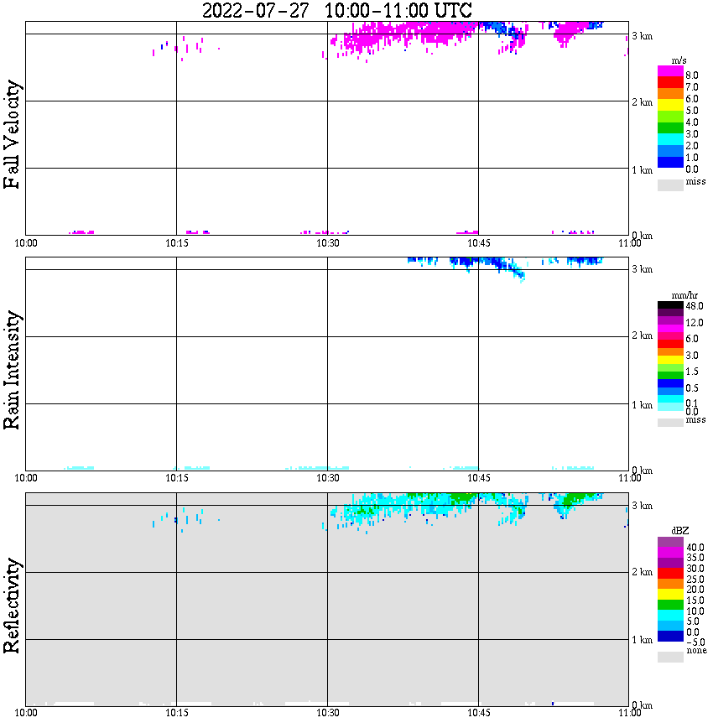Click the "2 km" height label of the Rain Intensity plot
Viewport: 713px width, 728px height.
pyautogui.click(x=642, y=335)
